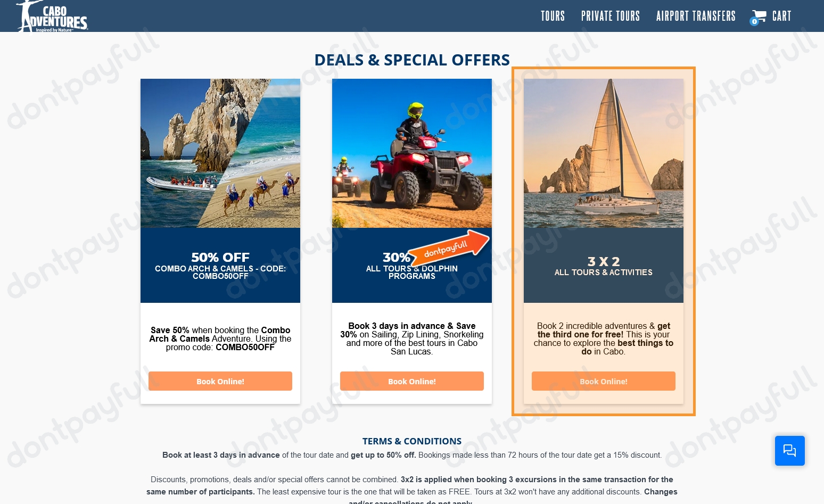Click the 3X2 All Tours & Activities heading
Screen dimensions: 824x504
(x=604, y=266)
